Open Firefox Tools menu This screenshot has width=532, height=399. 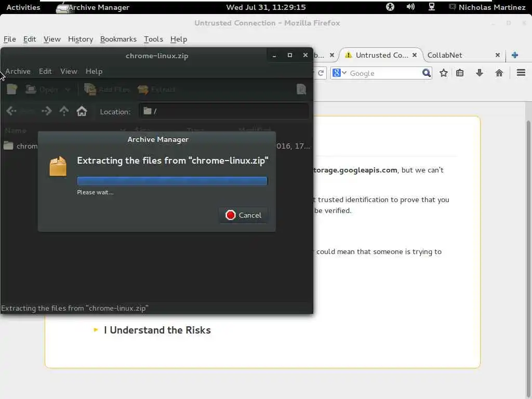153,39
